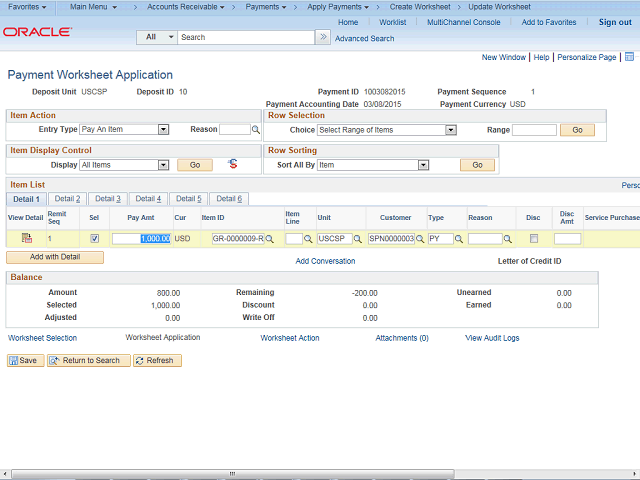Click the Unit lookup magnifier in item row
The width and height of the screenshot is (640, 480).
[358, 239]
